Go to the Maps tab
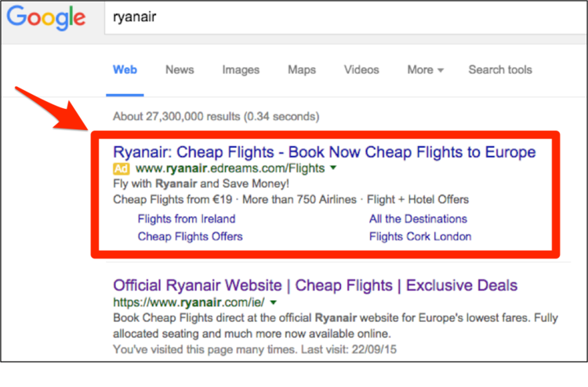This screenshot has width=588, height=387. (302, 70)
